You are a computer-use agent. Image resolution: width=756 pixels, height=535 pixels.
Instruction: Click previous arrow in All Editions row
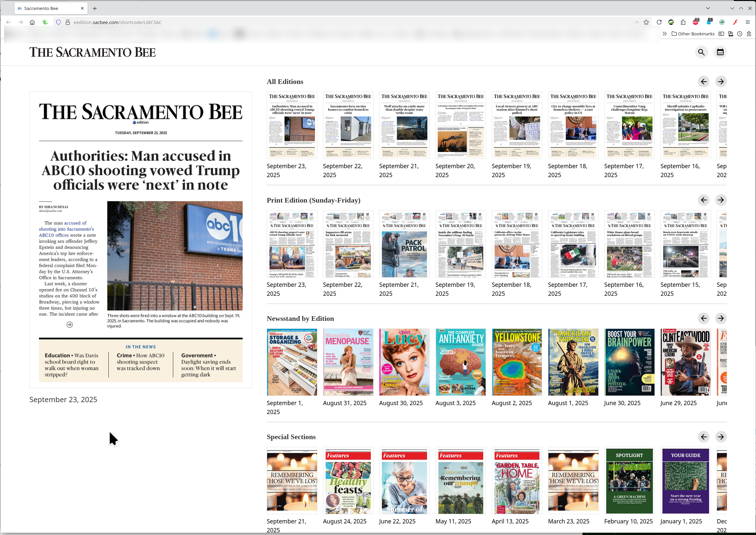[703, 82]
